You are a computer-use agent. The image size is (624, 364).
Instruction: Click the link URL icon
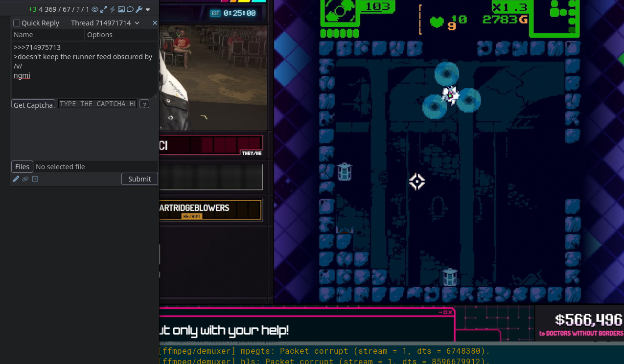[x=25, y=179]
